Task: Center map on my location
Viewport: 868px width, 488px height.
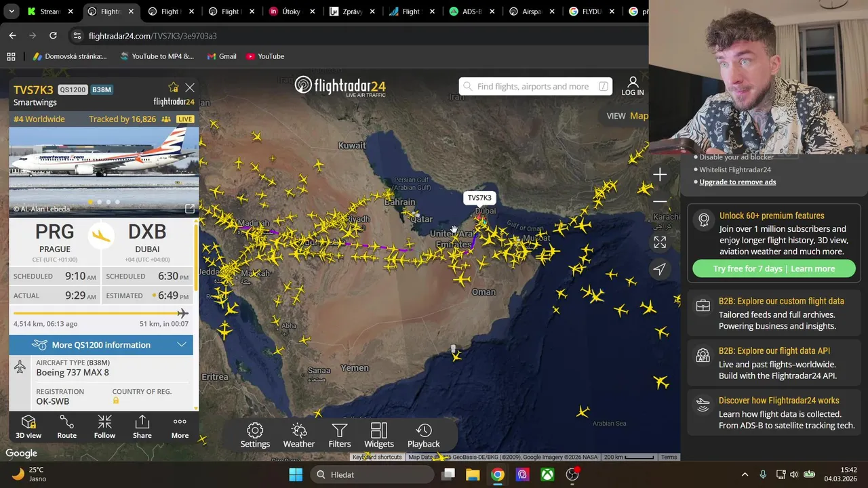Action: (x=660, y=269)
